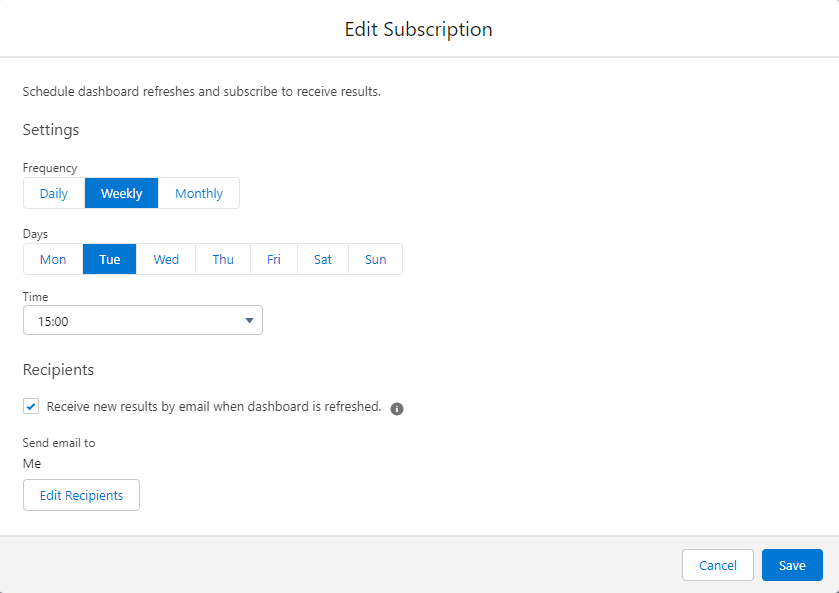Click the Time dropdown arrow

pyautogui.click(x=249, y=321)
